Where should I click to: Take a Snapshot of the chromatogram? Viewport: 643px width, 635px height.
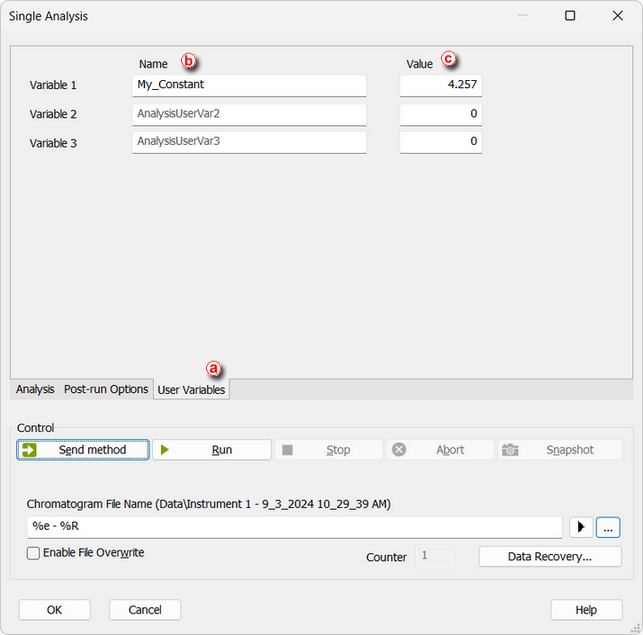pos(560,450)
